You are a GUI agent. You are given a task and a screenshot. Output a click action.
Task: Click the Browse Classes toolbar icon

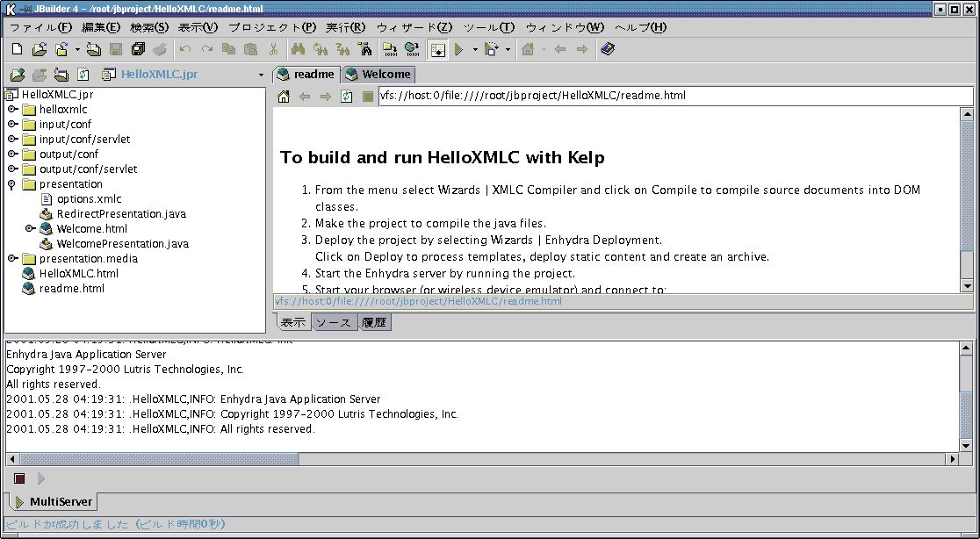(364, 49)
